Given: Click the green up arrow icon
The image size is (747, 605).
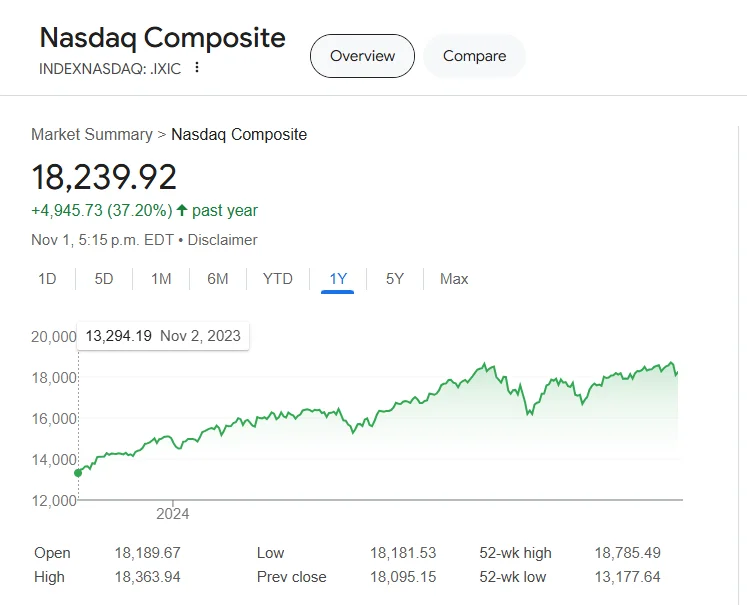Looking at the screenshot, I should point(182,211).
